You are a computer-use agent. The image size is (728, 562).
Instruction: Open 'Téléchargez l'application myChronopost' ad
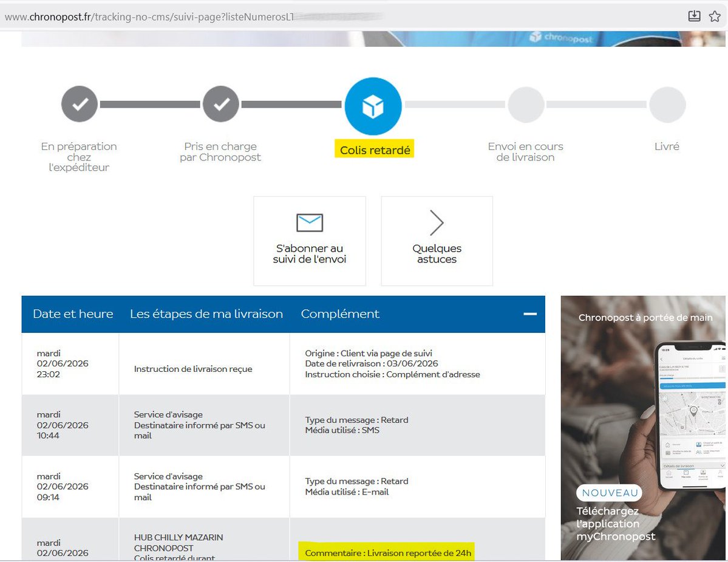tap(616, 524)
